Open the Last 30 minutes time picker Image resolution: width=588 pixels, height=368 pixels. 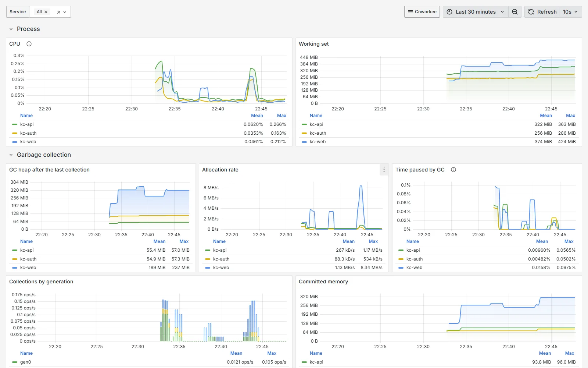coord(476,12)
